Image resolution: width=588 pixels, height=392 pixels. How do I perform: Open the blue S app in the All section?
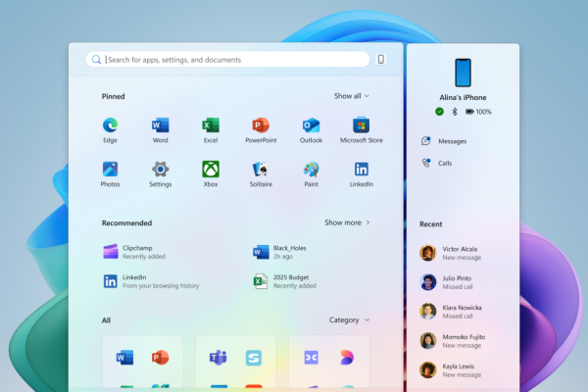tap(254, 358)
